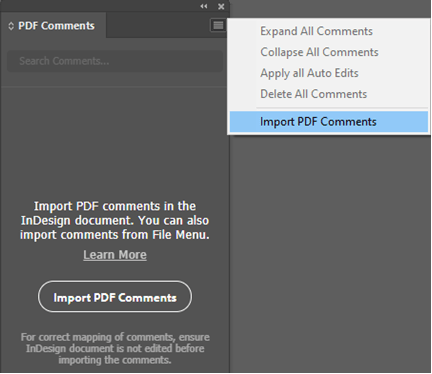
Task: Choose Import PDF Comments in the flyout menu
Action: coord(329,122)
